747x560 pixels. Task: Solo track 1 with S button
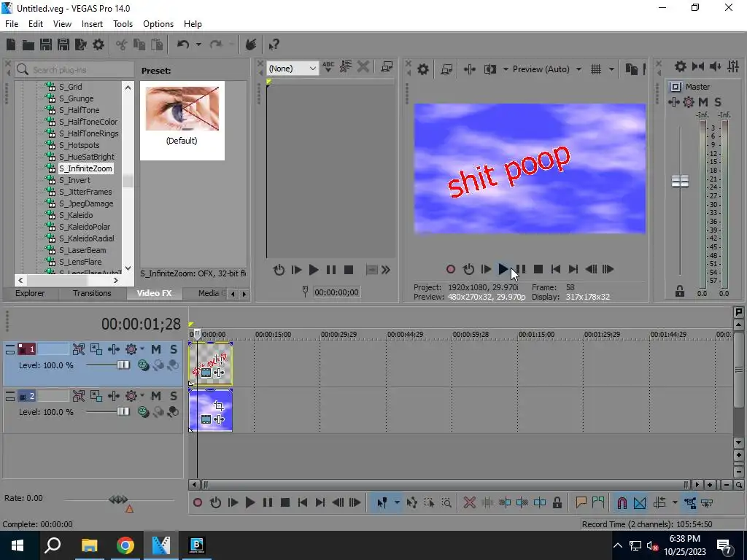click(x=174, y=349)
